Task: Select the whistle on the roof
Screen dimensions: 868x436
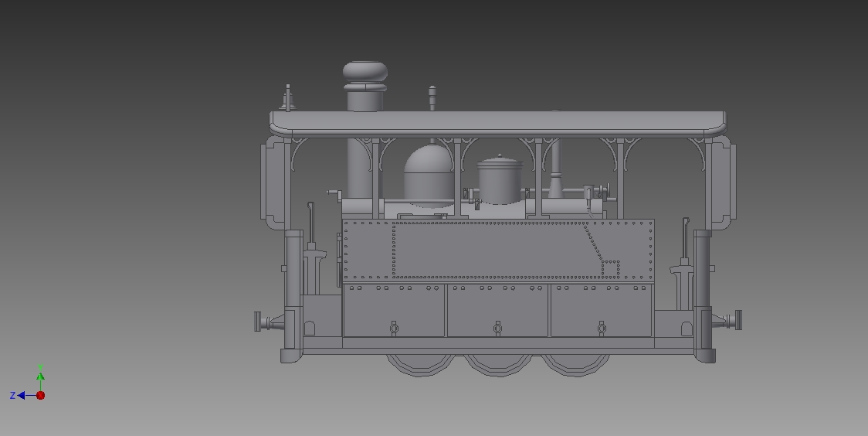Action: pyautogui.click(x=432, y=98)
